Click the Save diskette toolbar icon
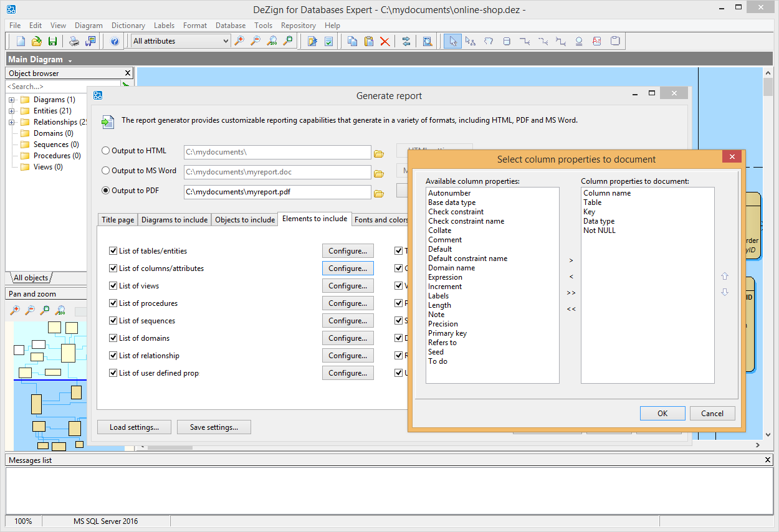Screen dimensions: 779x532 pyautogui.click(x=52, y=41)
